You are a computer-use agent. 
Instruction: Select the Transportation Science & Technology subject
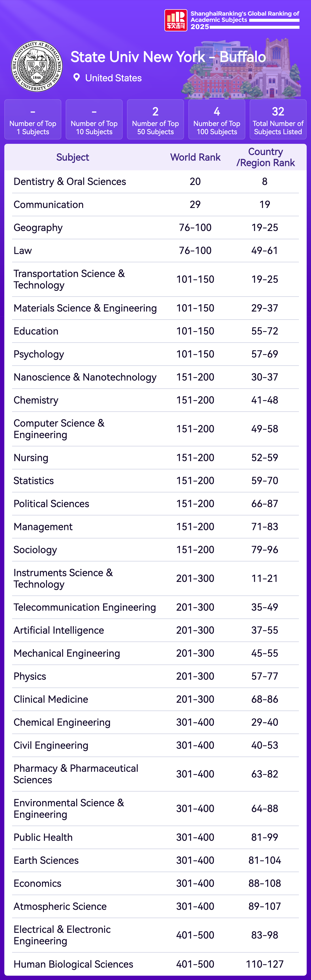69,279
